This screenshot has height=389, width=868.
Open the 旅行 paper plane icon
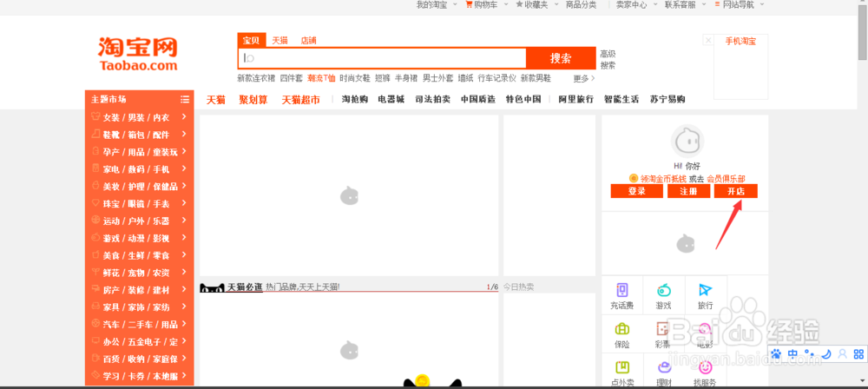[x=705, y=290]
